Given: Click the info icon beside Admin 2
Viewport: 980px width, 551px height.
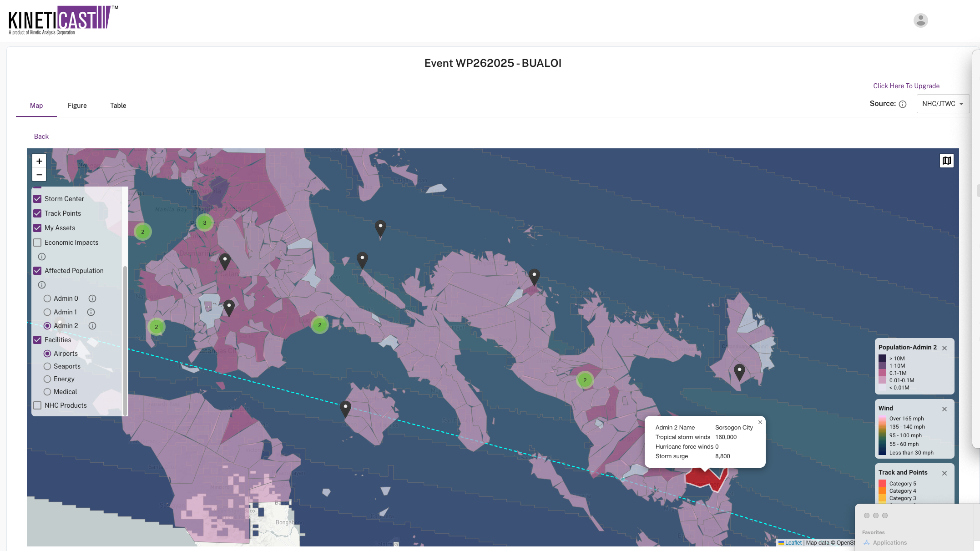Looking at the screenshot, I should coord(92,326).
